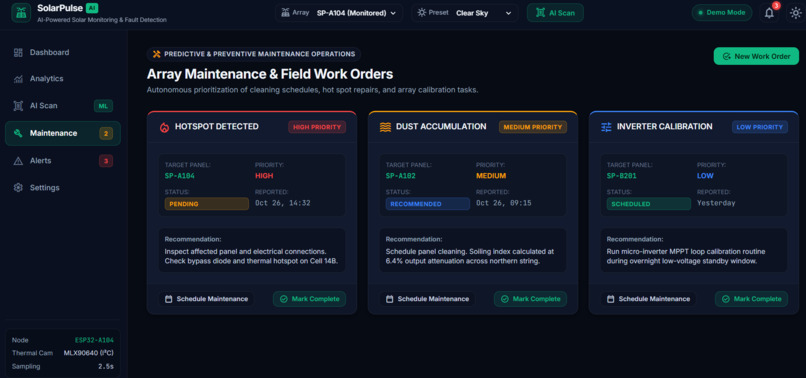Click the Maintenance wrench icon
Screen dimensions: 806x378
tap(18, 134)
